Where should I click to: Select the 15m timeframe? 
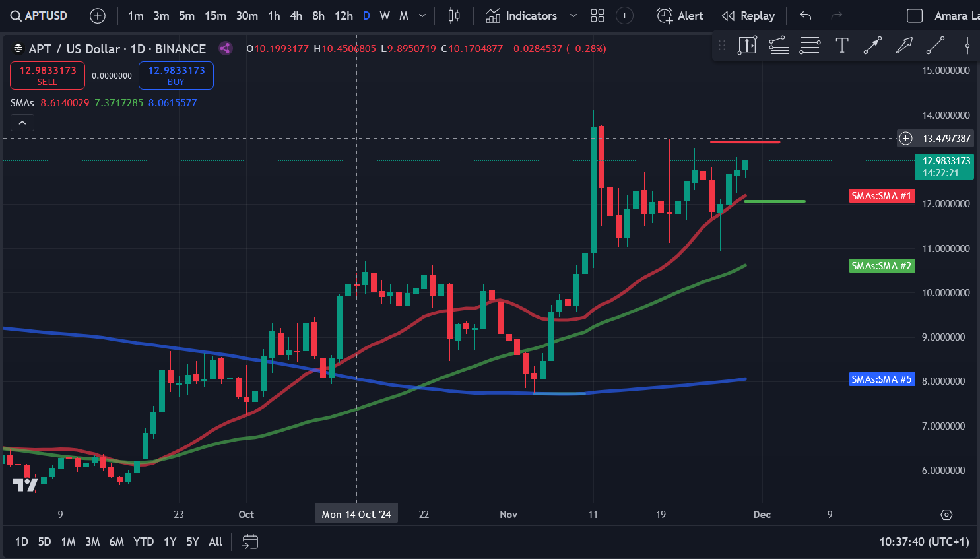[215, 16]
